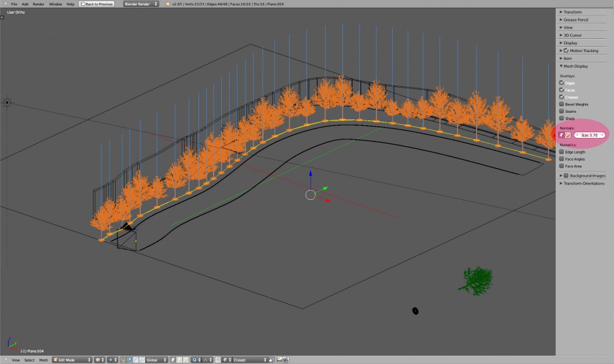
Task: Switch to the rotate manipulator icon
Action: pyautogui.click(x=136, y=359)
